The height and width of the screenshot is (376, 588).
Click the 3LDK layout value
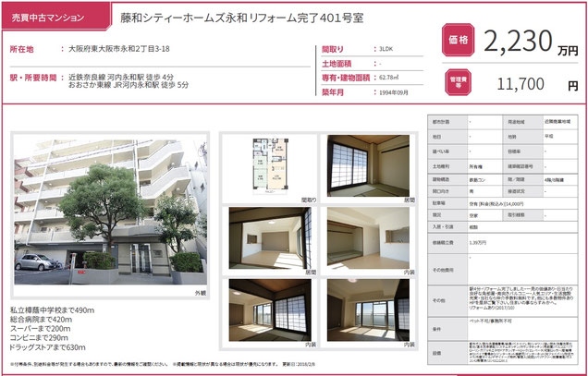tap(386, 49)
